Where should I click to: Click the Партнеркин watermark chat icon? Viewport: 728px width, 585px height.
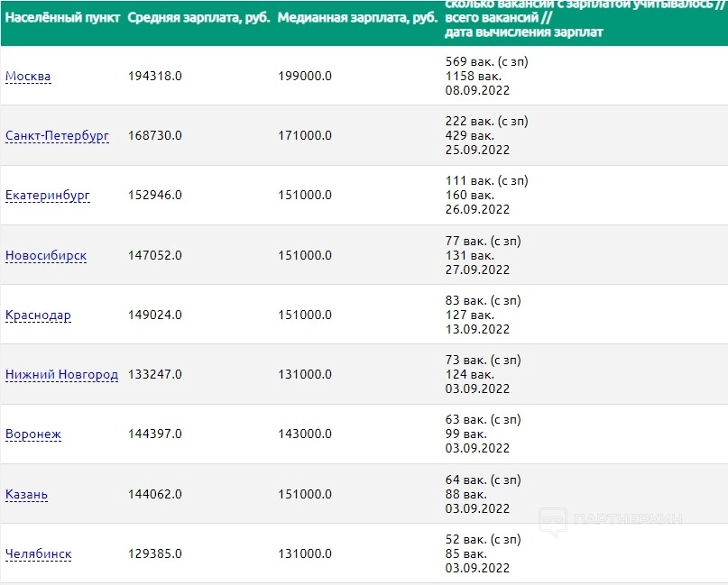553,520
